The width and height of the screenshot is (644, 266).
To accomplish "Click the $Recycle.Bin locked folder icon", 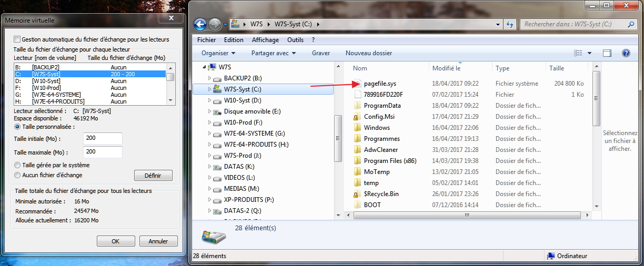I will click(x=358, y=194).
